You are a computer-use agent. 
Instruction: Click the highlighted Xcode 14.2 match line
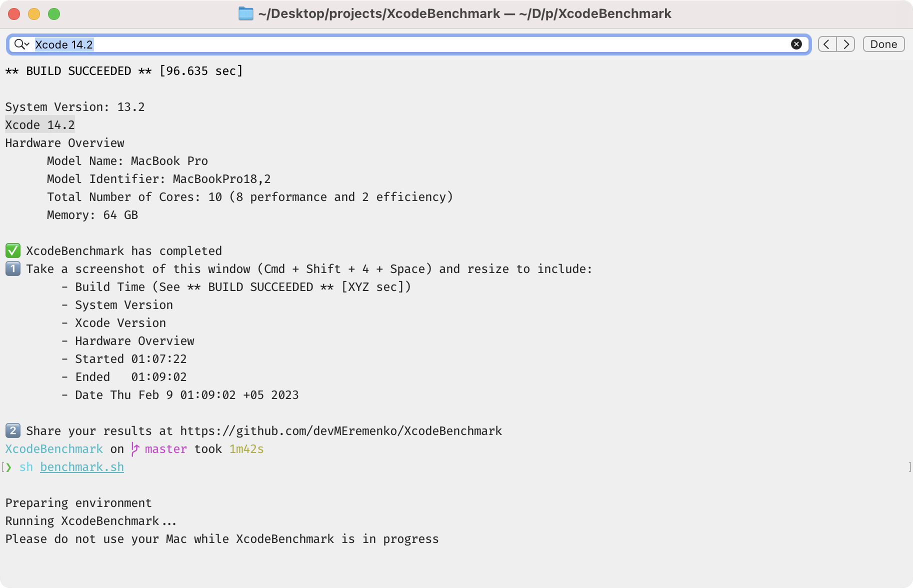coord(40,125)
